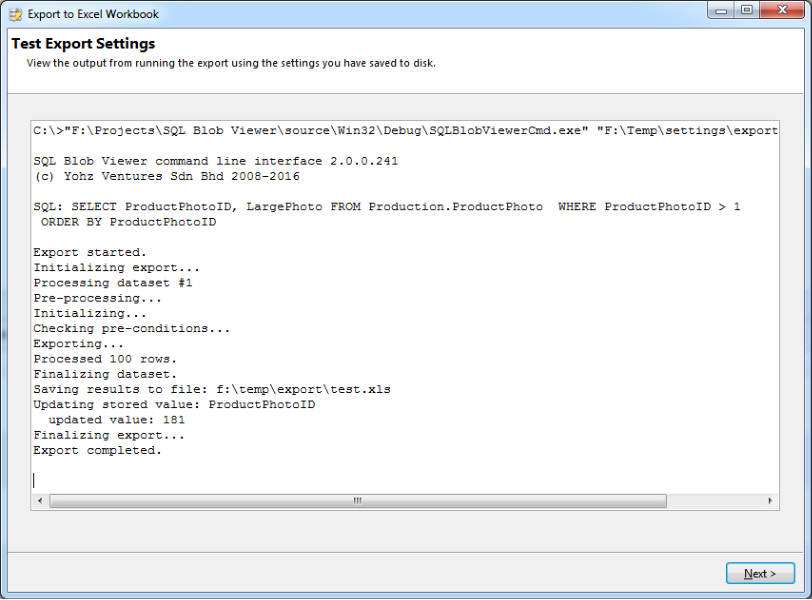
Task: Click the 'Test Export Settings' heading
Action: click(83, 44)
